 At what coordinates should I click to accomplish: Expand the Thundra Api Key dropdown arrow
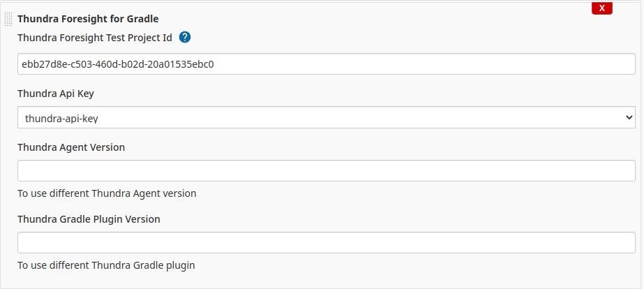tap(629, 117)
